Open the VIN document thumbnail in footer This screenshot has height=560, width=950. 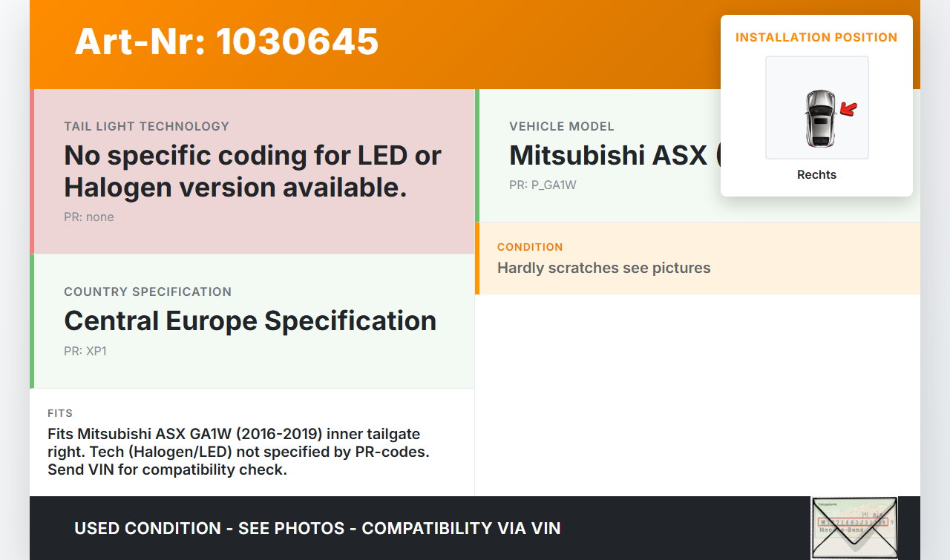click(x=854, y=527)
